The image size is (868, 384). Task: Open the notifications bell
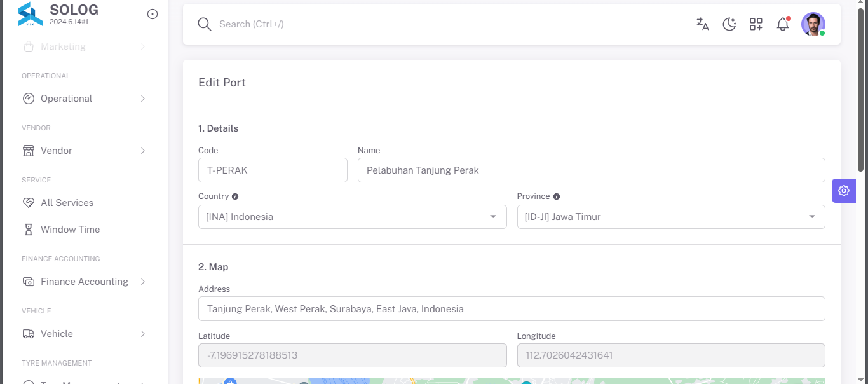pos(783,24)
